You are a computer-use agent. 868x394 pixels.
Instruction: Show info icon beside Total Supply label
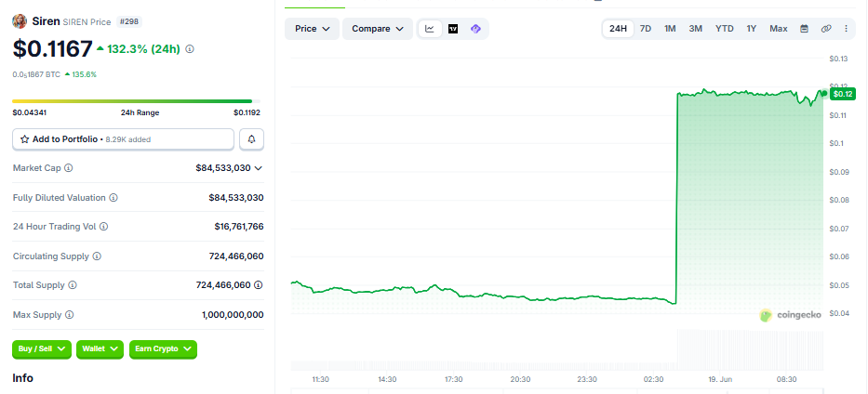coord(73,285)
